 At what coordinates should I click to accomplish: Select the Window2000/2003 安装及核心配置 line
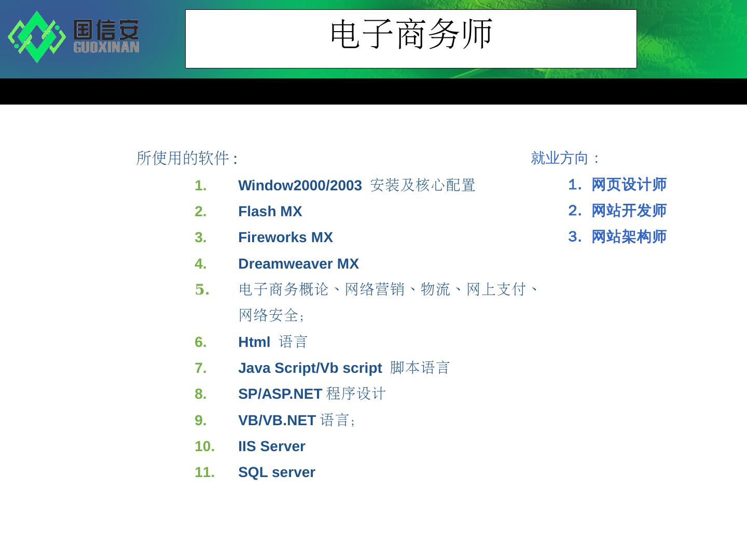click(x=357, y=185)
